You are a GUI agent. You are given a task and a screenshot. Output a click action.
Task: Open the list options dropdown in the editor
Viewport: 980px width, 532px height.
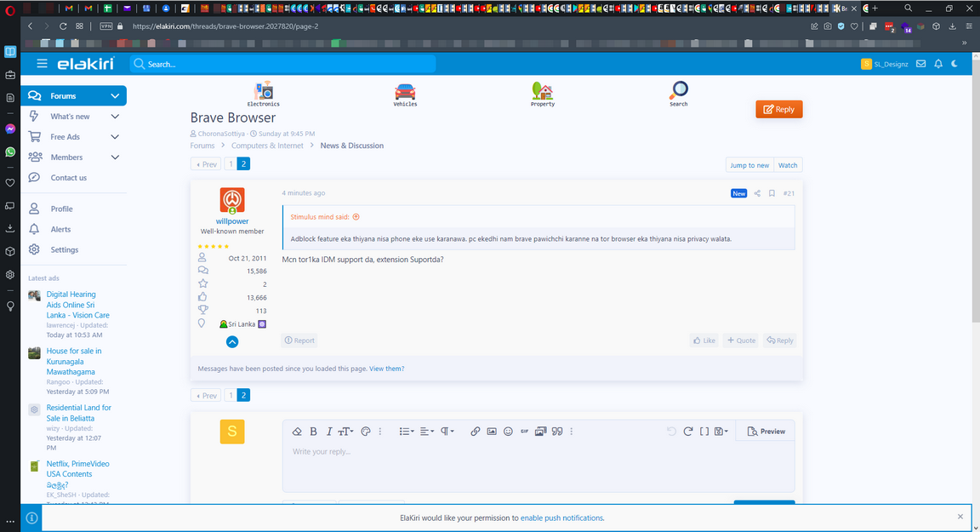[407, 432]
